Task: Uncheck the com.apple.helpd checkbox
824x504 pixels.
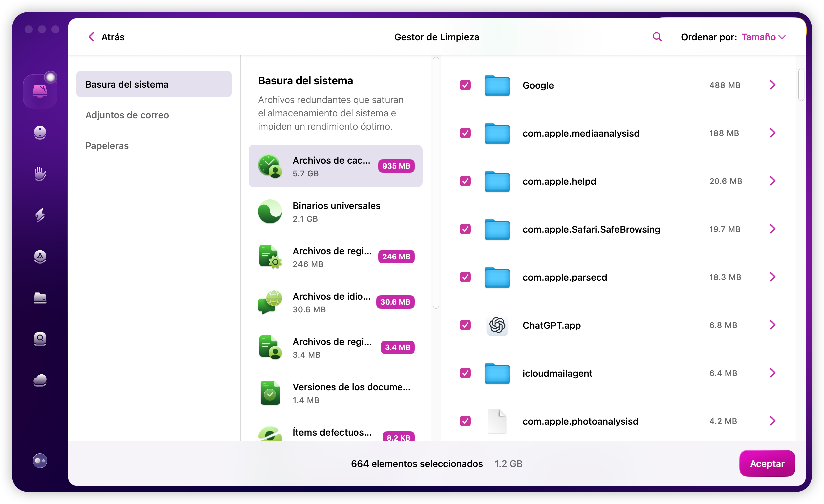Action: (465, 181)
